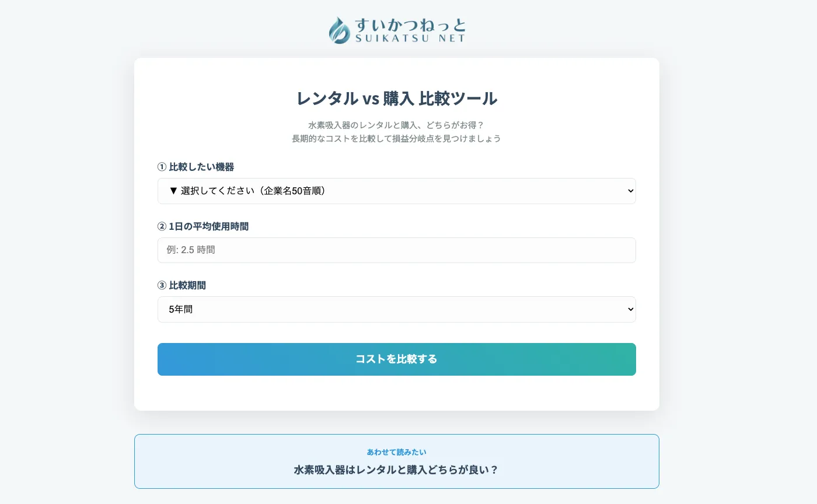Click the ③ 比較期間 label
Viewport: 817px width, 504px height.
pyautogui.click(x=187, y=285)
